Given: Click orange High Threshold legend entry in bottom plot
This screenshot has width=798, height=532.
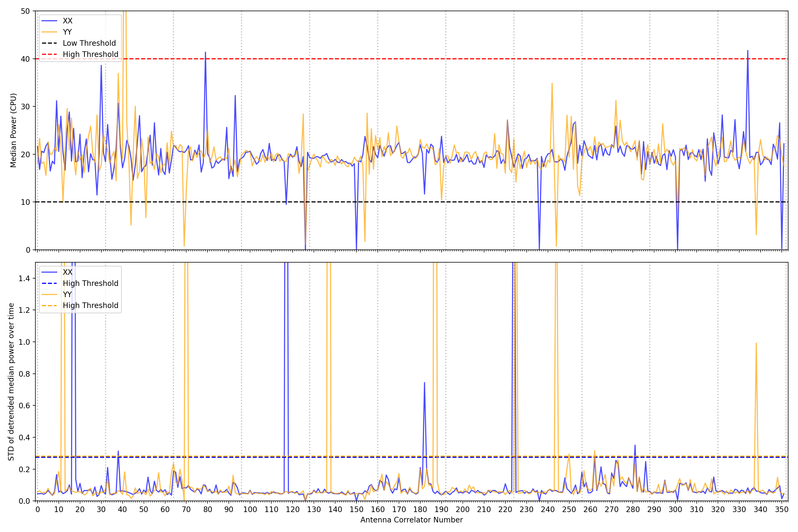Looking at the screenshot, I should click(90, 305).
